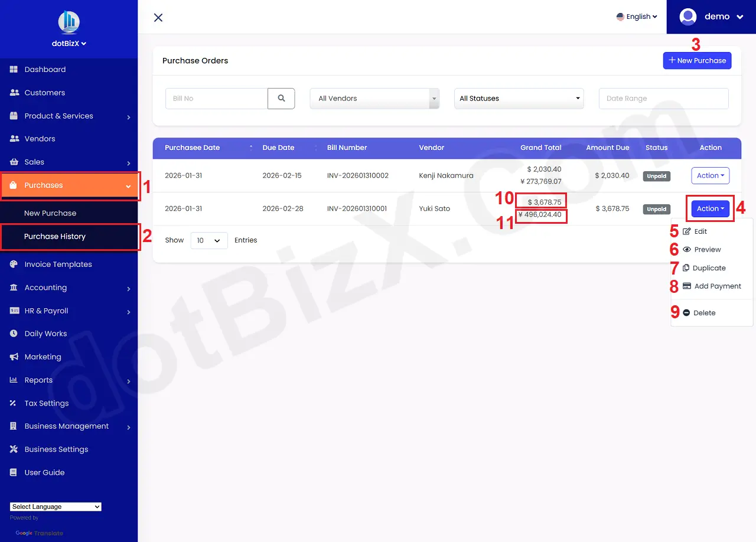Click the search magnifier next to Bill No

[x=281, y=99]
